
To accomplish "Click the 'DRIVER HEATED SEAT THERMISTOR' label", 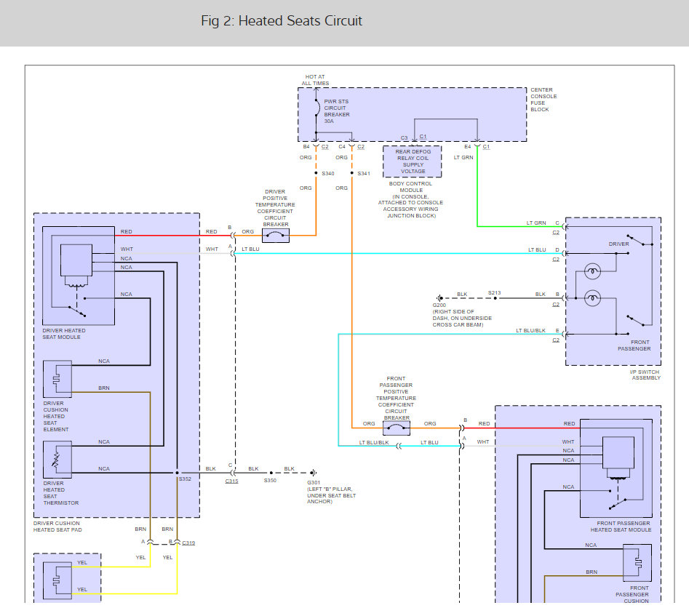I will coord(60,493).
